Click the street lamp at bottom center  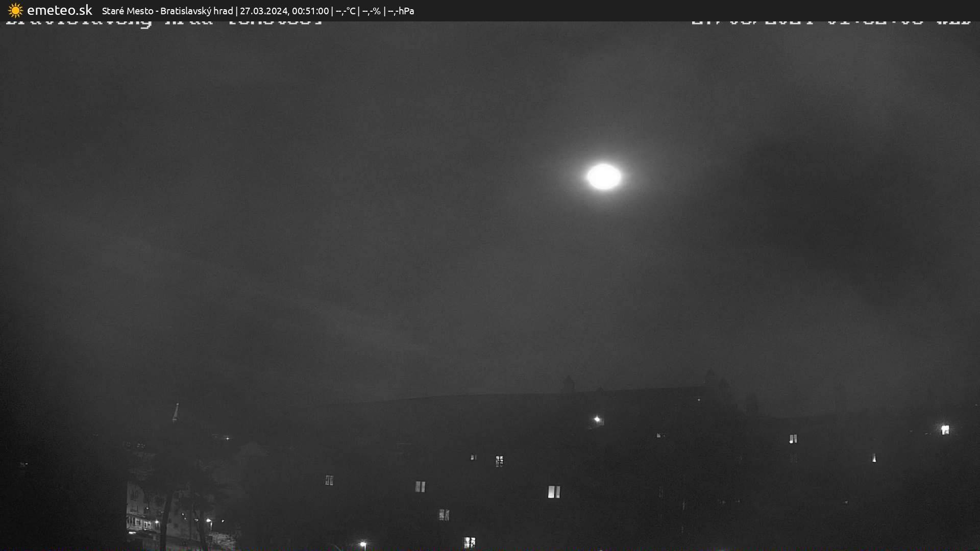pyautogui.click(x=363, y=544)
